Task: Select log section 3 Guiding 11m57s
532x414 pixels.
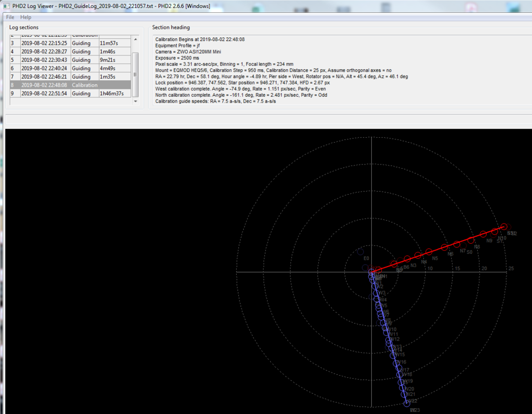Action: [70, 43]
